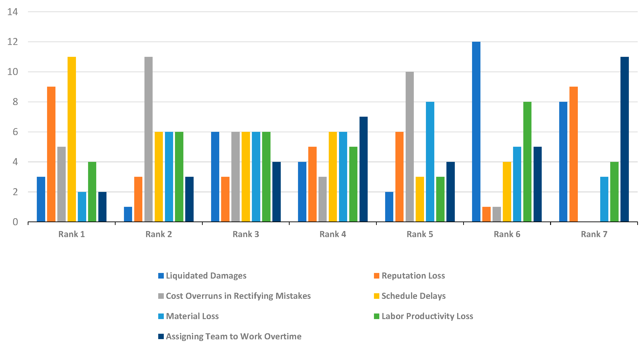Click the green Labor Productivity Loss swatch
644x344 pixels.
pos(377,316)
